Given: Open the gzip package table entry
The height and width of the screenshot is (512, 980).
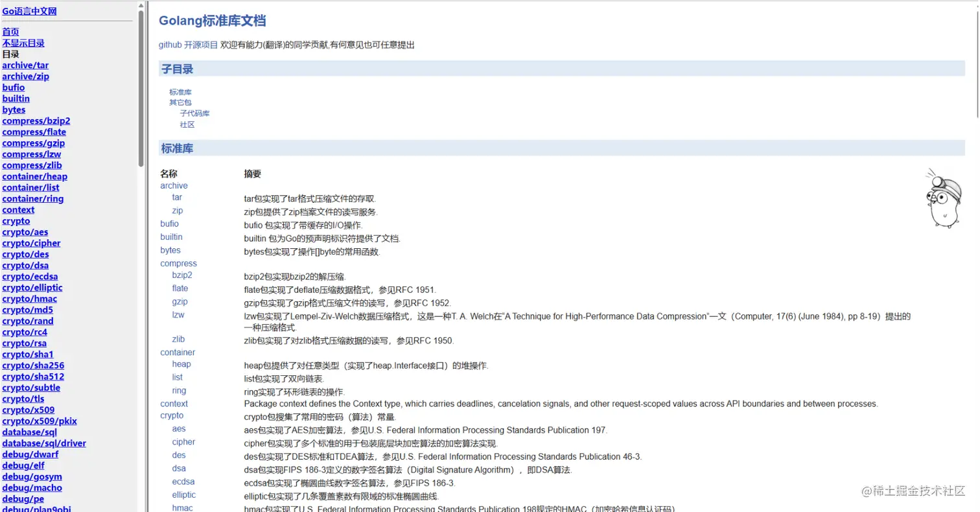Looking at the screenshot, I should coord(180,301).
